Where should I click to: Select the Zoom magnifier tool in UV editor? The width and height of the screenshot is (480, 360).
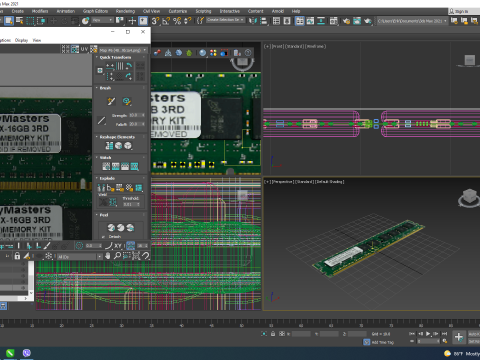click(117, 256)
